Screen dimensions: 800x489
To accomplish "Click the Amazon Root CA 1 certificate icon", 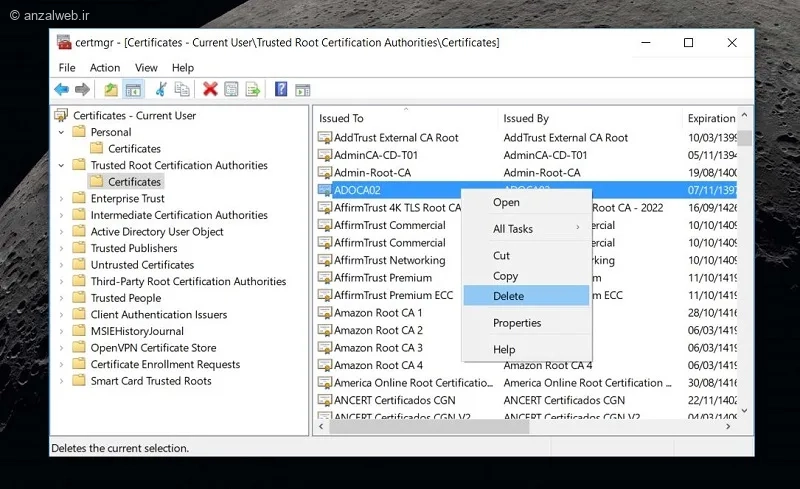I will 324,312.
